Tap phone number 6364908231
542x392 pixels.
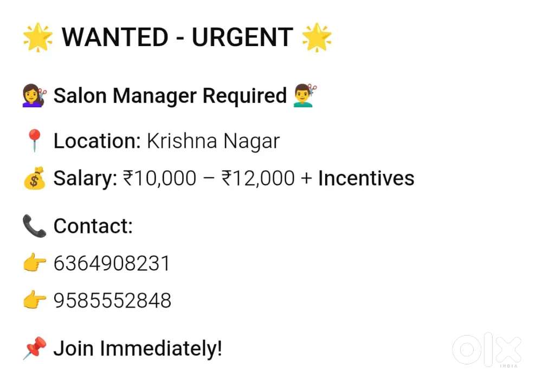pos(112,264)
